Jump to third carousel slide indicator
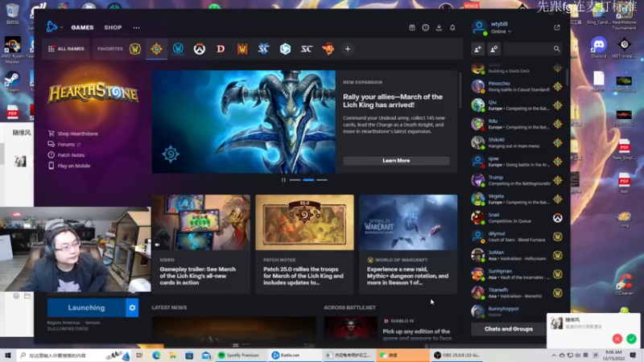Screen dimensions: 644x362 (322, 179)
